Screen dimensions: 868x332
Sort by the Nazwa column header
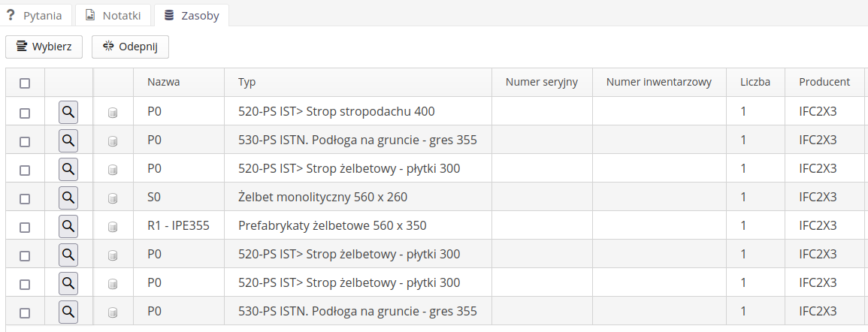pyautogui.click(x=164, y=83)
